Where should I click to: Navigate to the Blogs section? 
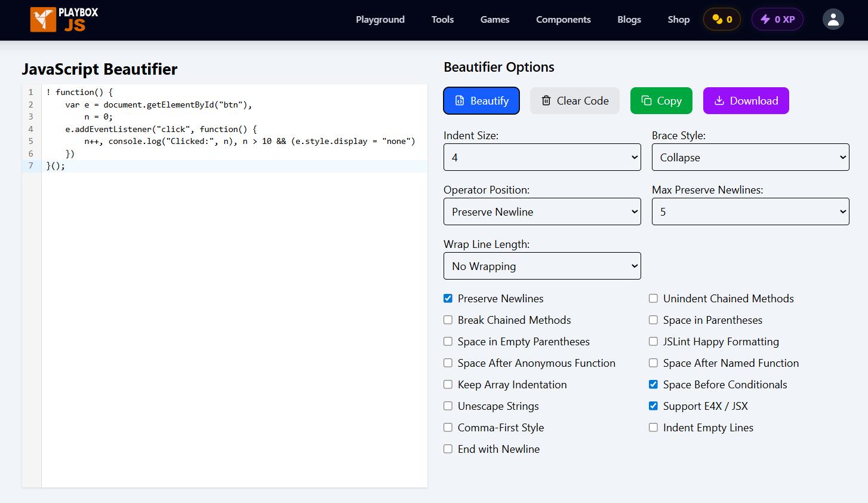629,19
